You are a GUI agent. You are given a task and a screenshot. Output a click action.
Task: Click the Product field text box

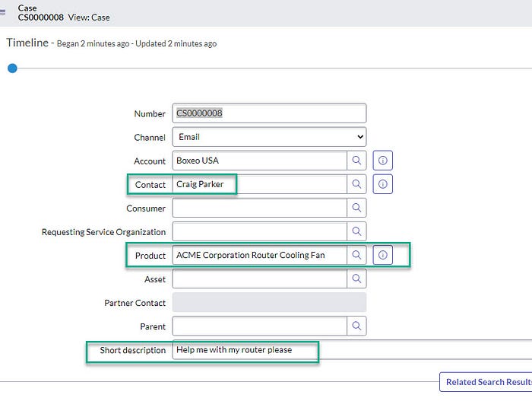coord(258,255)
